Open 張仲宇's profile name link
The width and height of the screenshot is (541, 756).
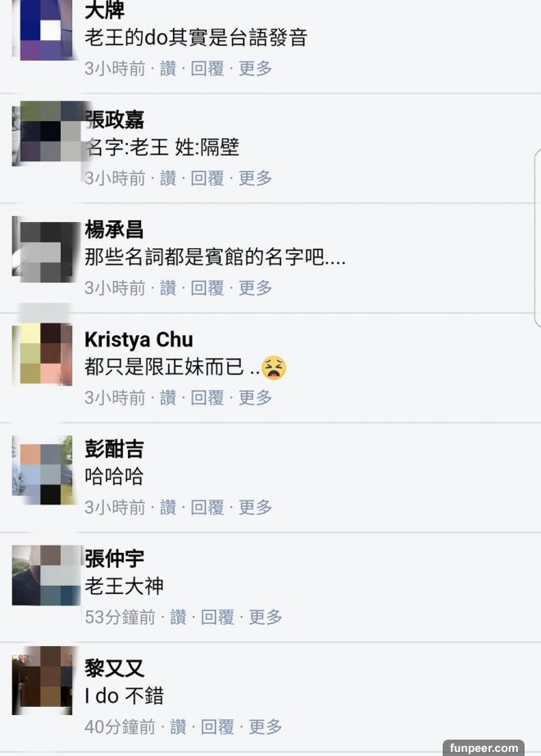pos(115,559)
